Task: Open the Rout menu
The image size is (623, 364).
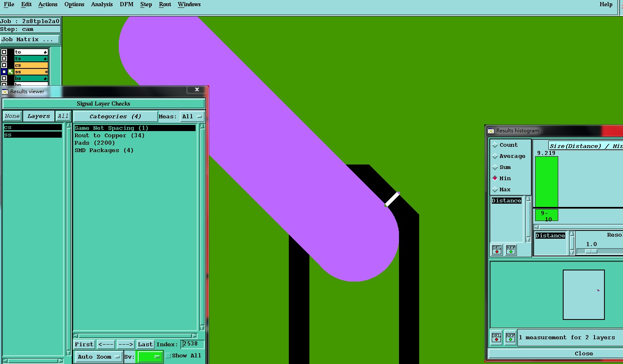Action: (x=165, y=4)
